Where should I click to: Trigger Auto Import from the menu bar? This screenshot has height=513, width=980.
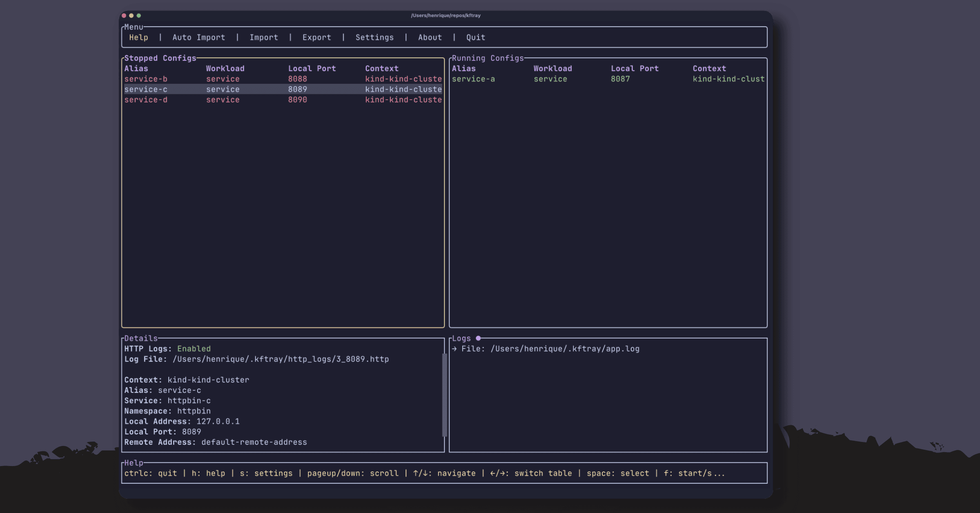point(198,37)
